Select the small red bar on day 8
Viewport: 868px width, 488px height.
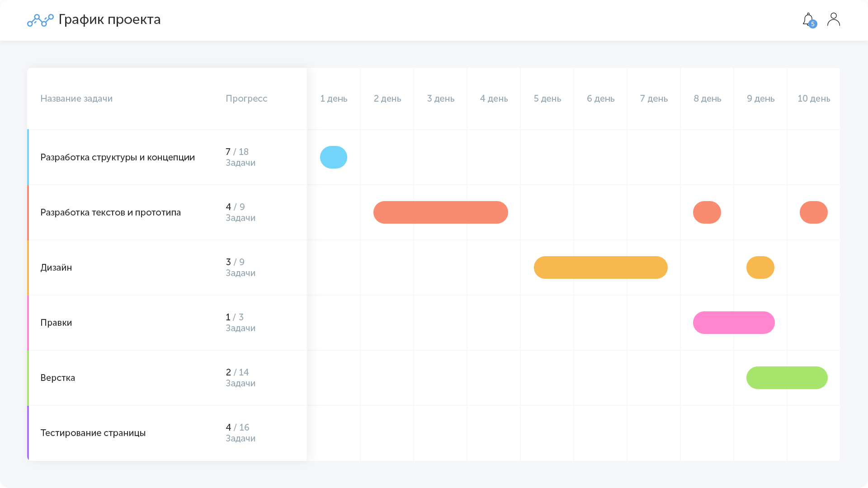pyautogui.click(x=707, y=212)
